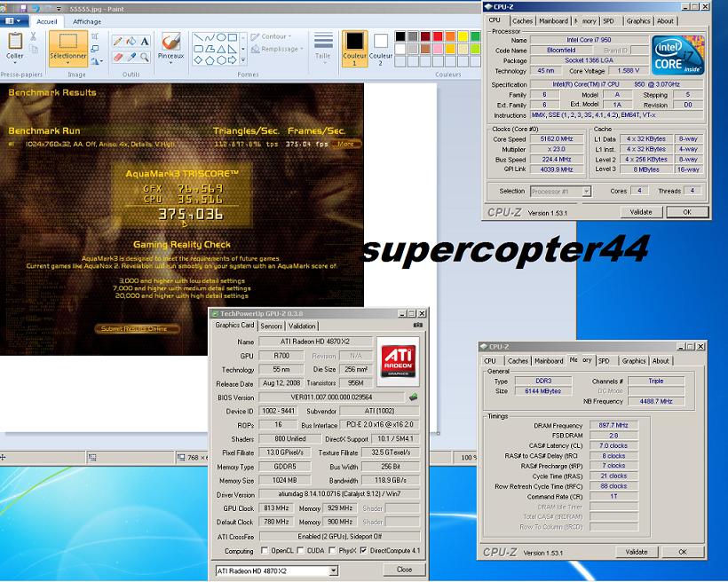Pick the curve shape in Formes
The height and width of the screenshot is (582, 728).
tap(210, 37)
